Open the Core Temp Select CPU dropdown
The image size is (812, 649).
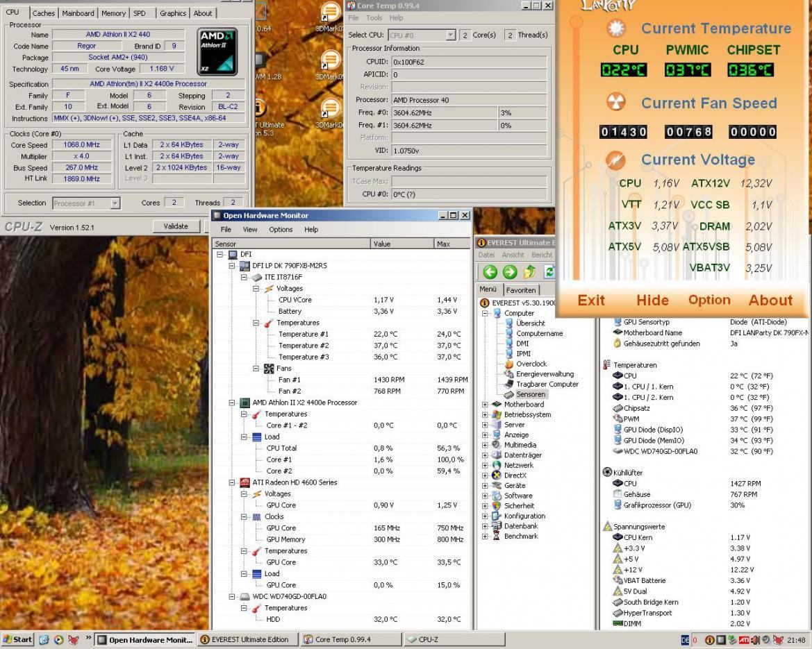[x=451, y=35]
